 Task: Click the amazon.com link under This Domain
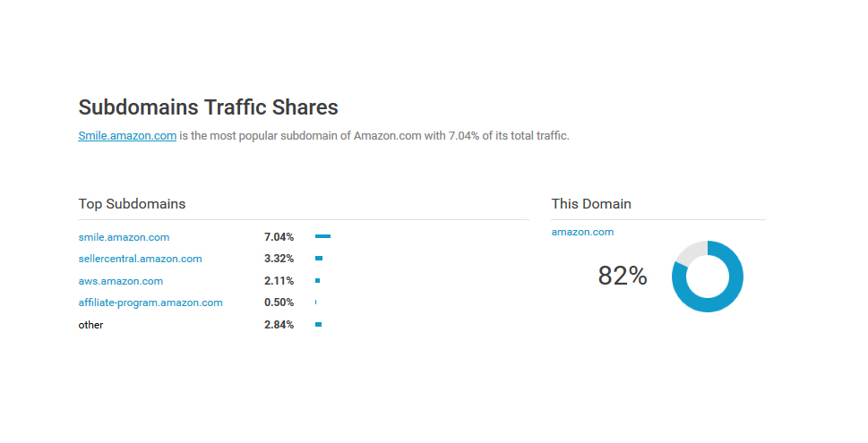coord(582,232)
